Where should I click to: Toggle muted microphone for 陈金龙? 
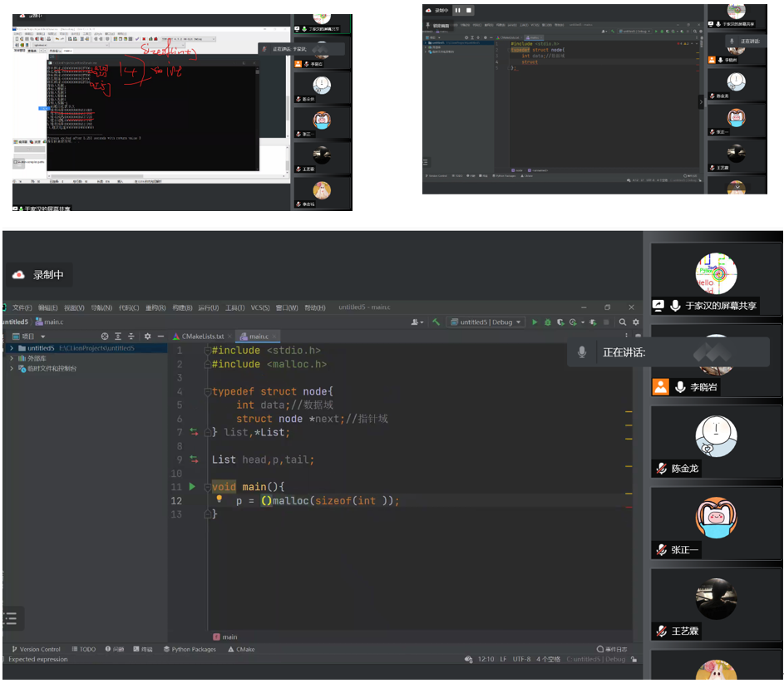(662, 469)
